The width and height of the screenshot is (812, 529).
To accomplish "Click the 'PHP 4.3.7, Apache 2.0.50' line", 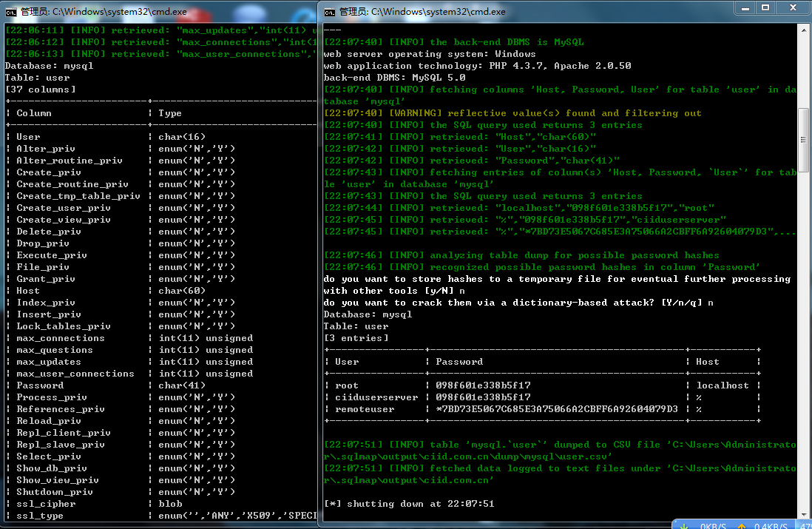I will 478,66.
